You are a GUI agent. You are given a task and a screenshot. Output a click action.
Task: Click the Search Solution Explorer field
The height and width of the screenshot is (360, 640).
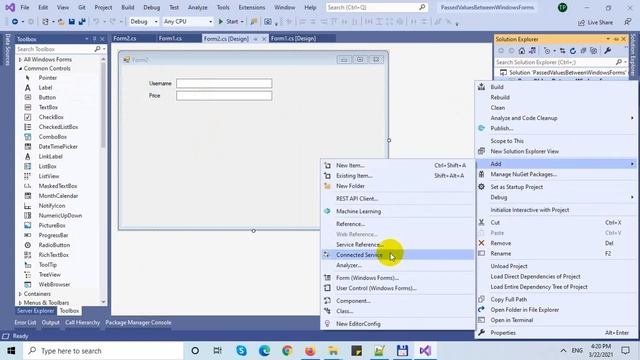click(x=556, y=62)
